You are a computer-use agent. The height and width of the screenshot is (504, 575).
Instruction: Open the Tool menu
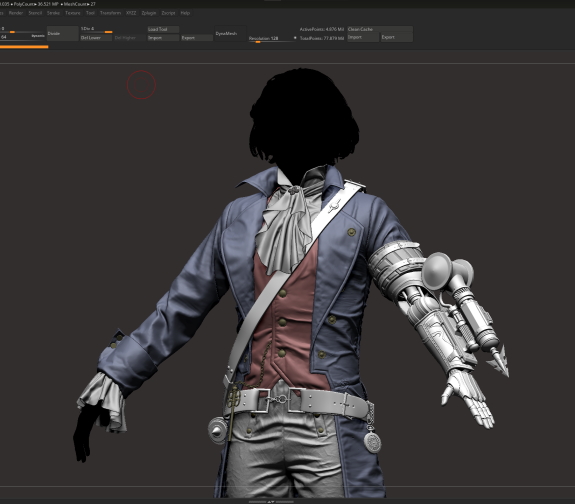click(90, 13)
